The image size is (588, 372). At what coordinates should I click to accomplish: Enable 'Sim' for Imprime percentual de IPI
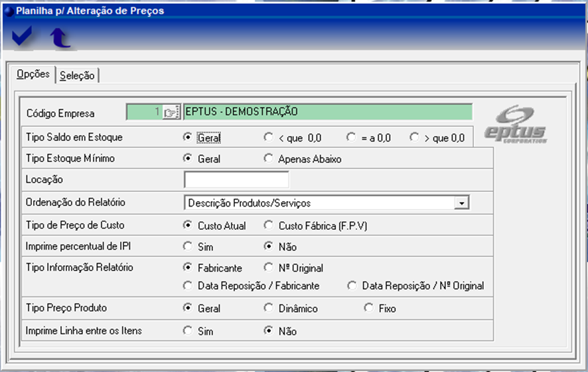[188, 246]
